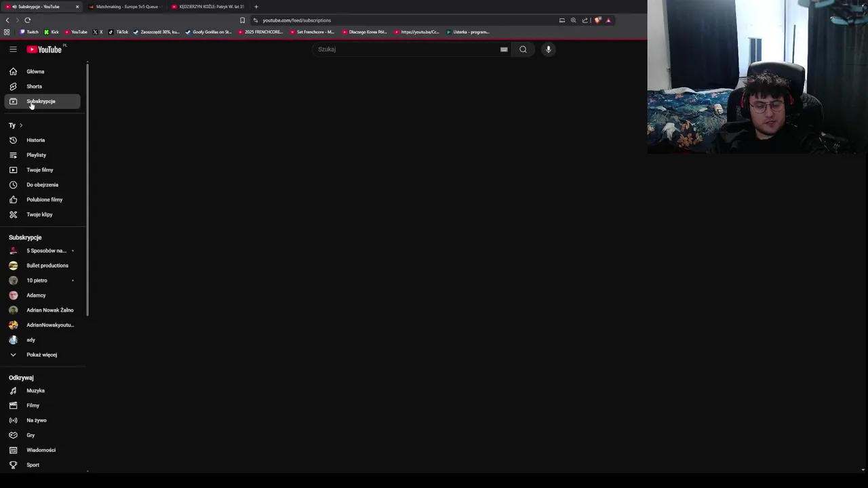Start voice search with microphone
The height and width of the screenshot is (488, 868).
[x=549, y=49]
